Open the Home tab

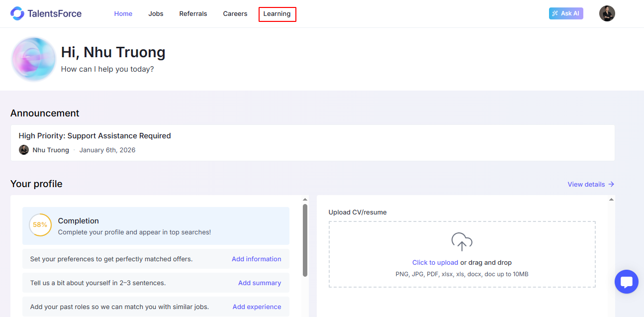click(123, 14)
